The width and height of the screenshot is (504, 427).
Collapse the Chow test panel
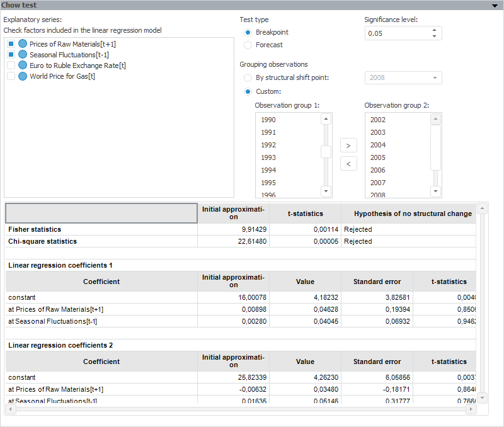pos(495,5)
